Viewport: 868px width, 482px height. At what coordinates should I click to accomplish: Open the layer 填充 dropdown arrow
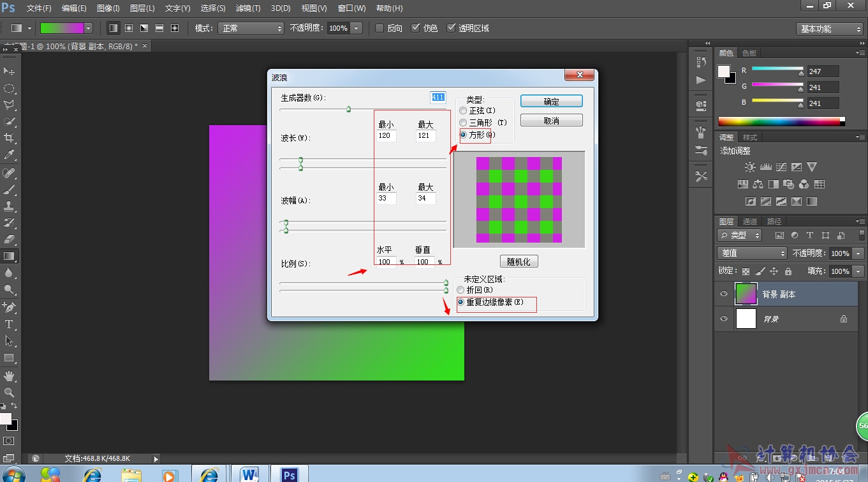point(858,271)
